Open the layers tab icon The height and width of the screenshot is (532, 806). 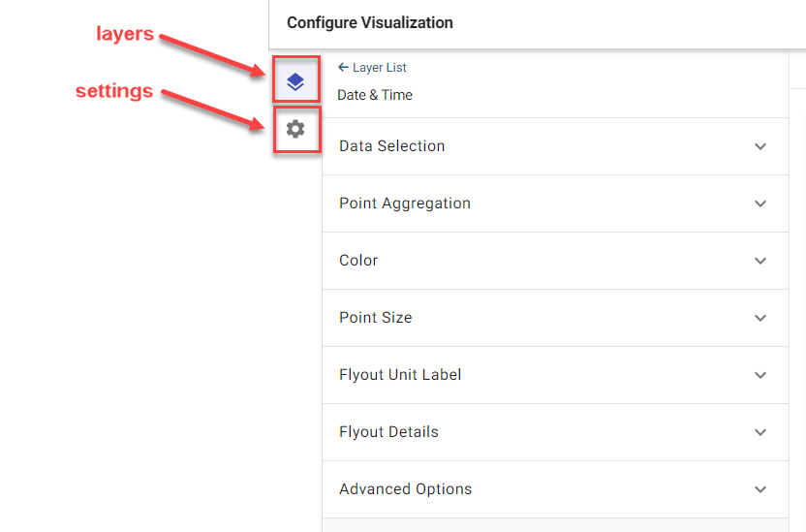tap(295, 81)
